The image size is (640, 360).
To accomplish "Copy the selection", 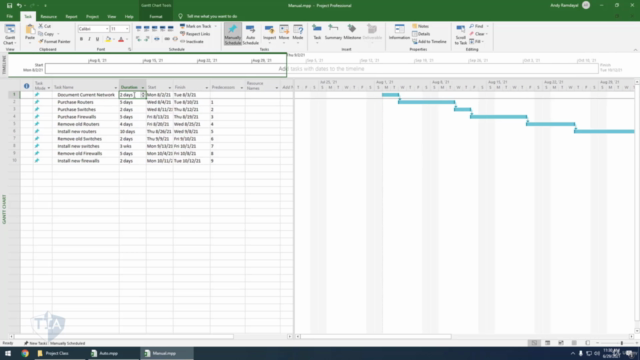I will (x=46, y=34).
